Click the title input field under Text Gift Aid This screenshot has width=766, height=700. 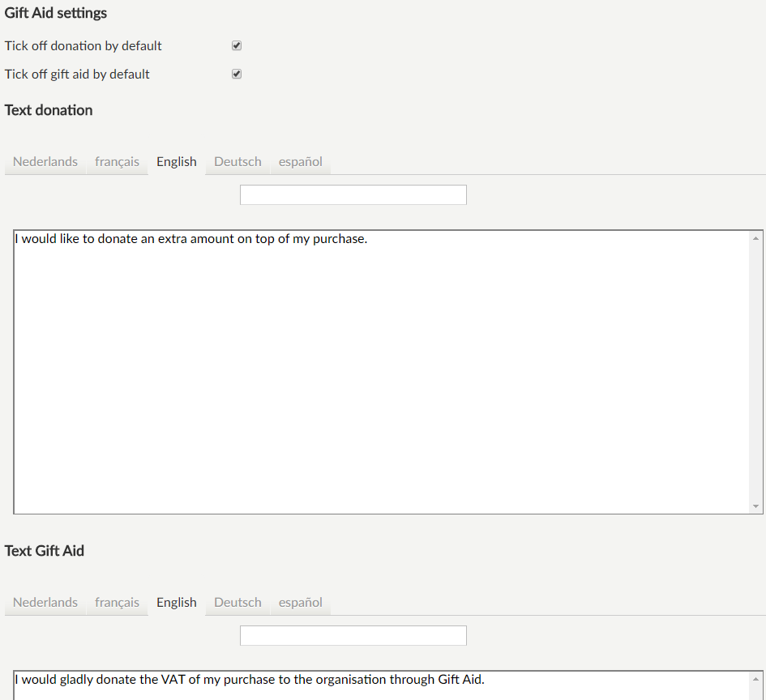(353, 635)
